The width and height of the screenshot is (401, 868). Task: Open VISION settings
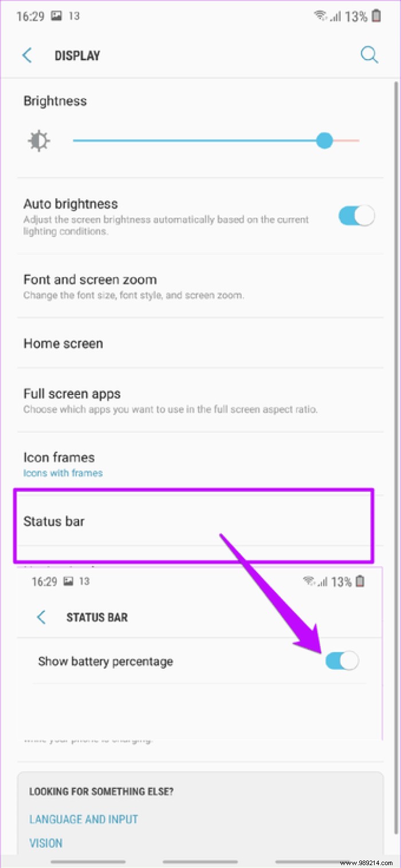pos(46,843)
